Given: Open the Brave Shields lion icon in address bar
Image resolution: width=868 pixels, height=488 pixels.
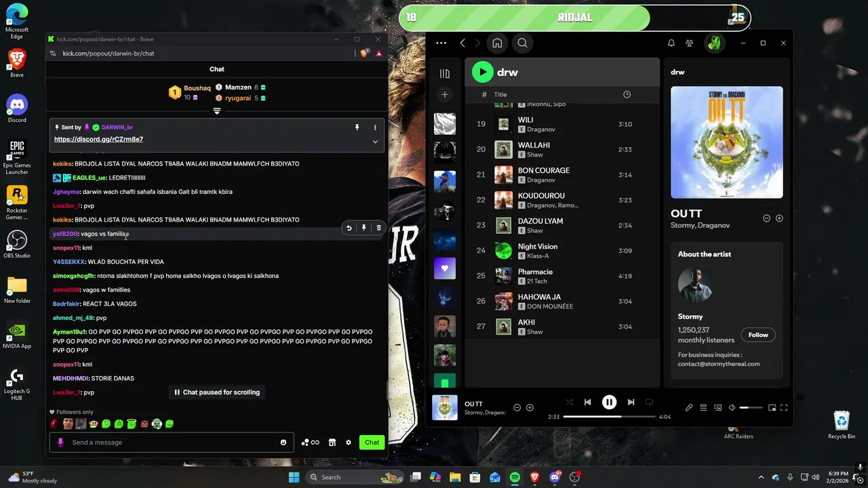Looking at the screenshot, I should 365,53.
